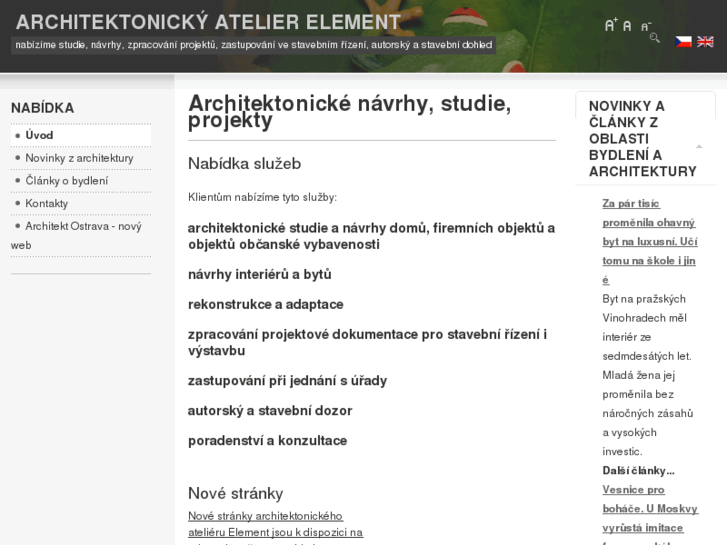The width and height of the screenshot is (727, 545).
Task: Click the 'Nabídka služeb' subheading
Action: click(244, 164)
